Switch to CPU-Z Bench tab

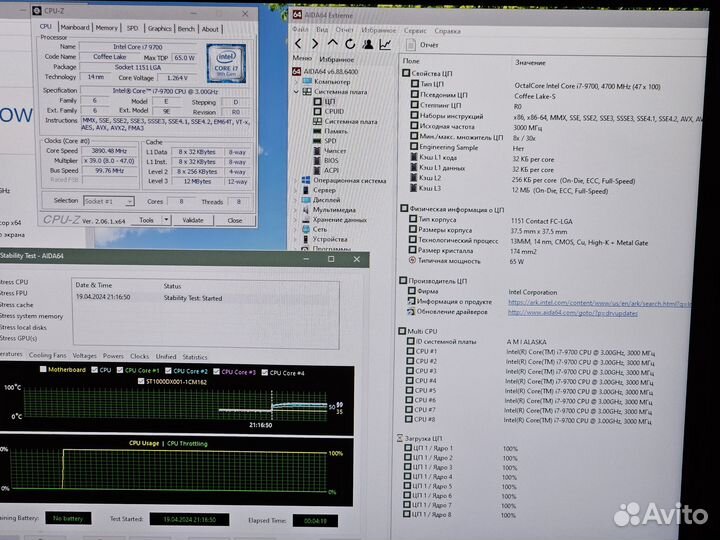click(x=186, y=29)
